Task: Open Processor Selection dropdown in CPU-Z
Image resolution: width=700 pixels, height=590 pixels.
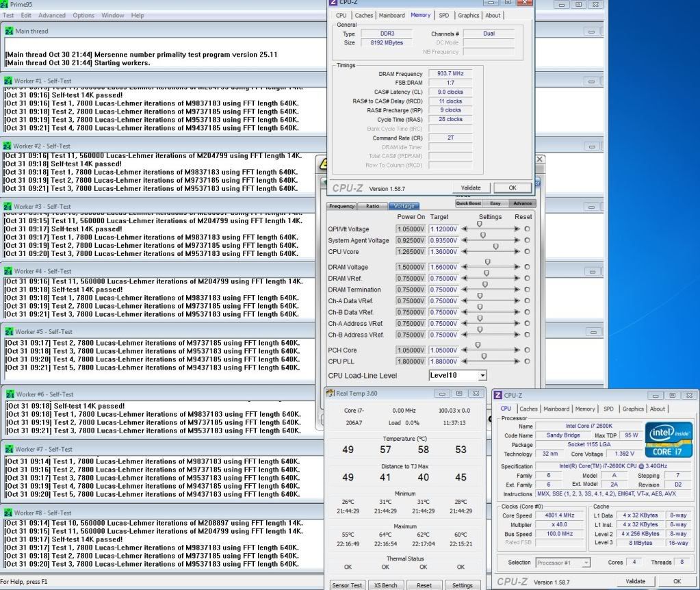Action: tap(586, 563)
